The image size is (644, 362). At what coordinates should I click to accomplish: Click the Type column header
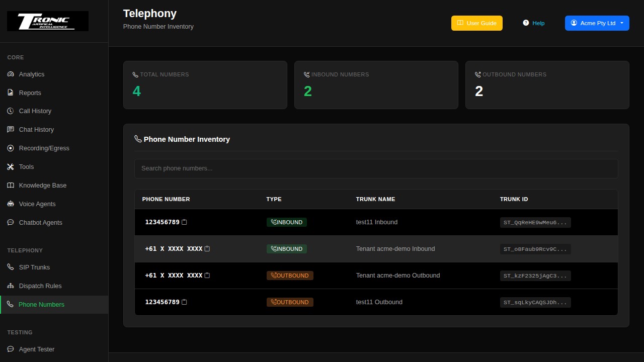tap(274, 199)
